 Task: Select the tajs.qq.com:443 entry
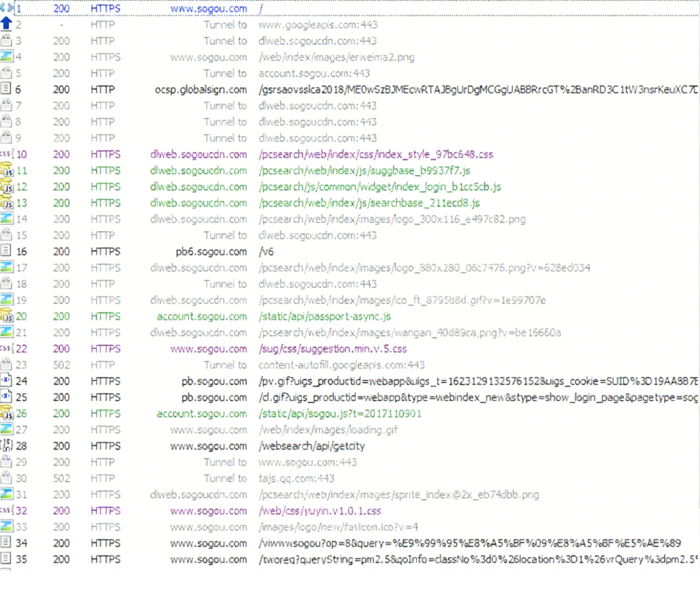(296, 478)
